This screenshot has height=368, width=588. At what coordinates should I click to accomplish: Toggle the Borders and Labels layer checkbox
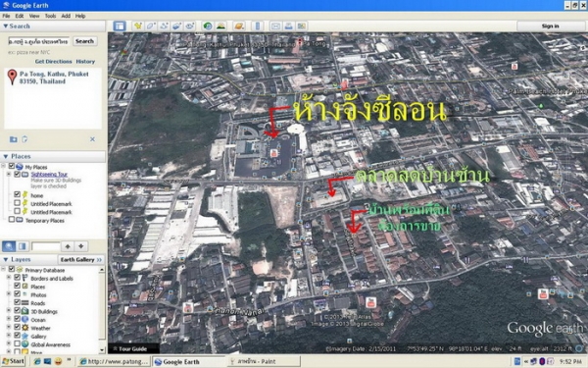tap(17, 278)
